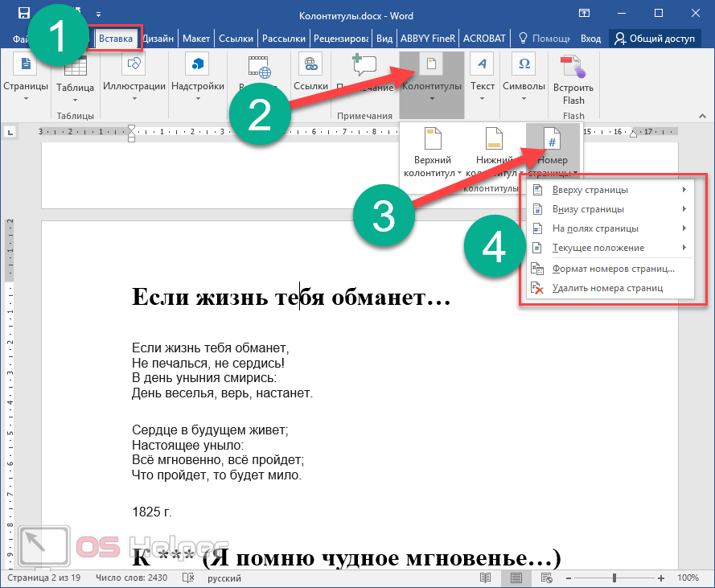Open the Текст ribbon group
Screen dimensions: 715x588
[483, 77]
